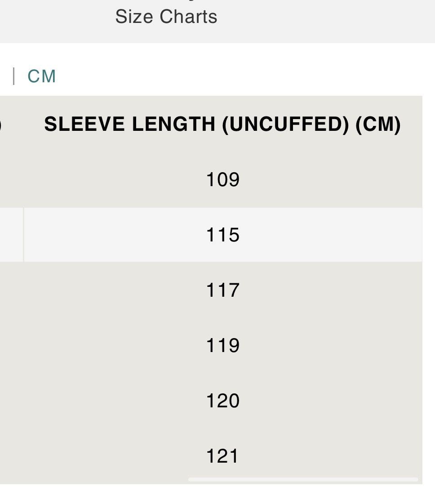Switch units to CM
Viewport: 435px width, 504px height.
tap(42, 76)
